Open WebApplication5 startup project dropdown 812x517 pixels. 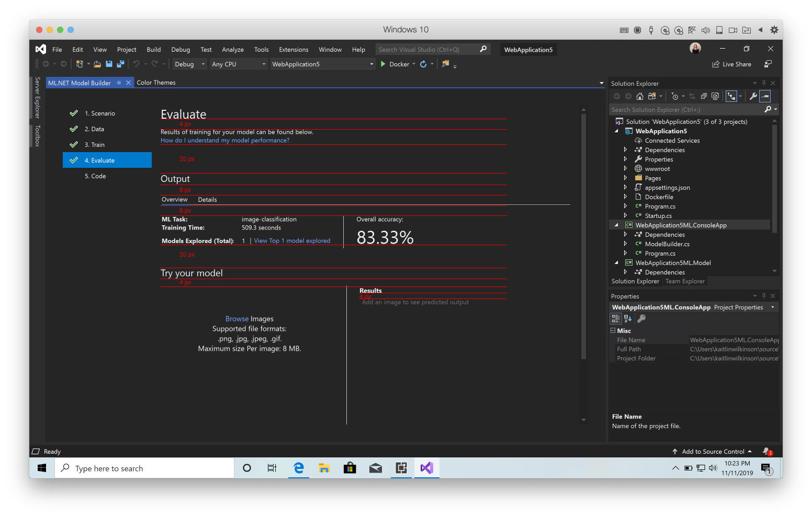click(x=323, y=64)
